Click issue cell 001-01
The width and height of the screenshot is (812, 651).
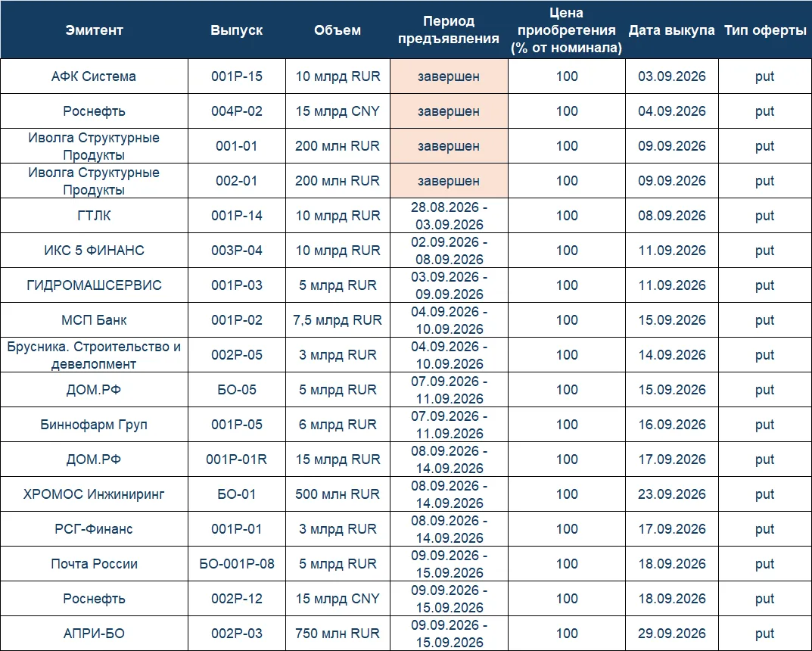(237, 145)
